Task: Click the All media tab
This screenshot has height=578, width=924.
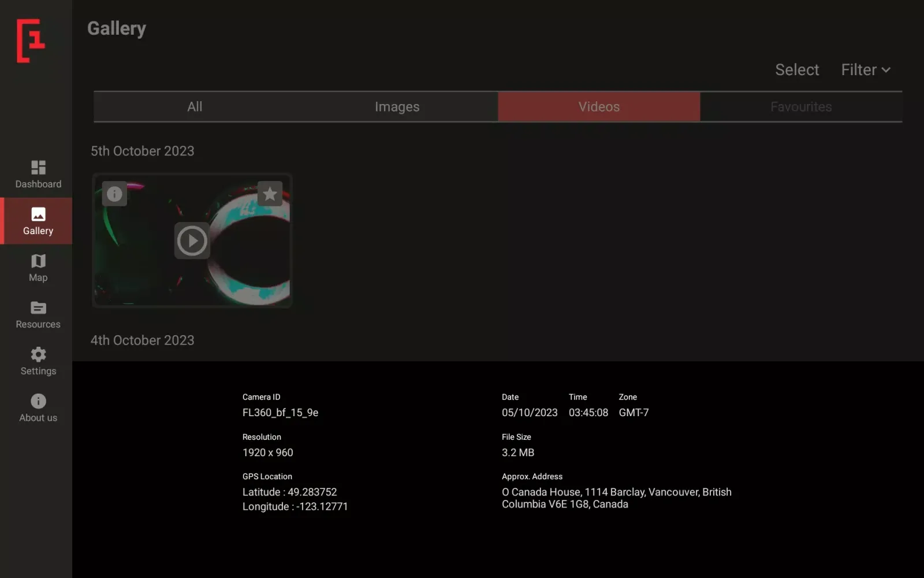Action: [x=194, y=106]
